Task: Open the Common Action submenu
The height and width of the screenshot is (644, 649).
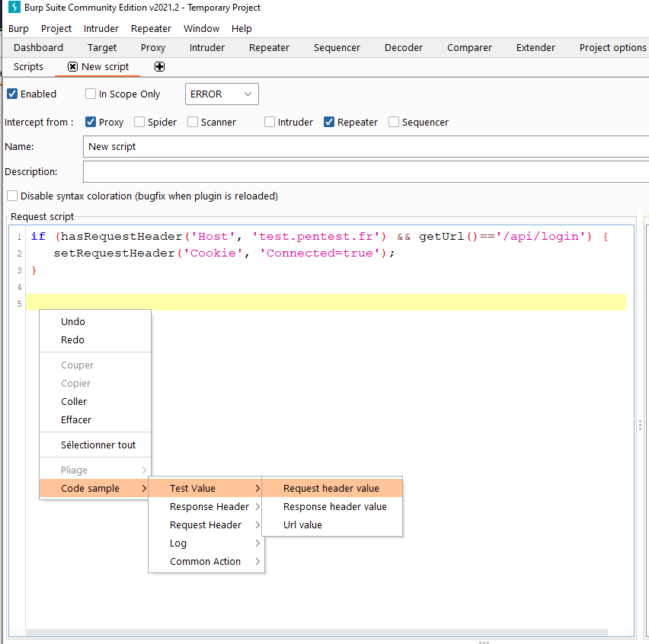Action: pos(206,561)
